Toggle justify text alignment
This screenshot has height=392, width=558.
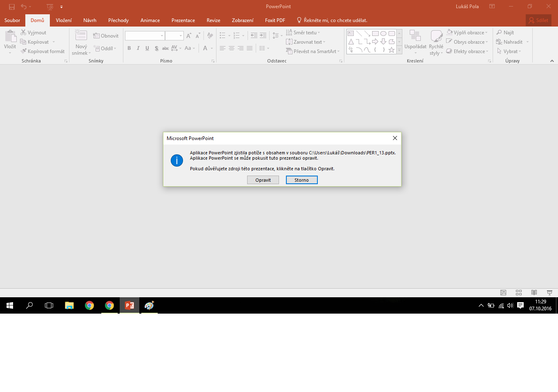pos(250,48)
